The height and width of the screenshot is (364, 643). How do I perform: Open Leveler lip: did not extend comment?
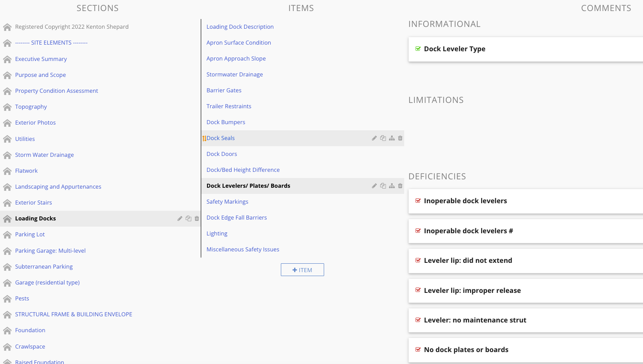click(468, 261)
